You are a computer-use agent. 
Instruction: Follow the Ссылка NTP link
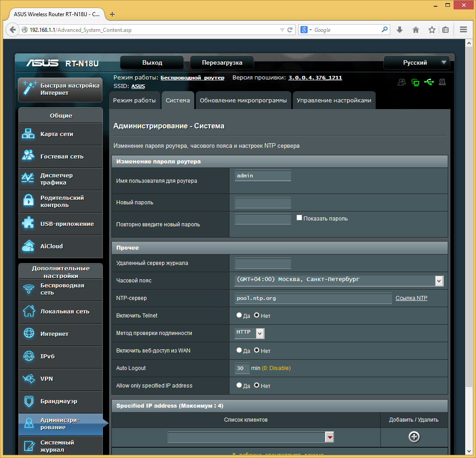click(411, 298)
